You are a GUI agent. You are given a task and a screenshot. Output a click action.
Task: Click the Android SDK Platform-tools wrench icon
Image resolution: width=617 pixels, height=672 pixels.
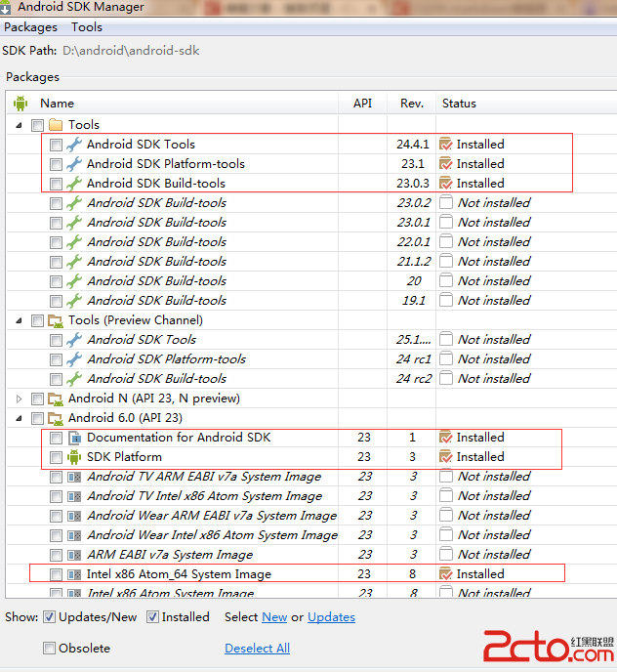(x=74, y=164)
